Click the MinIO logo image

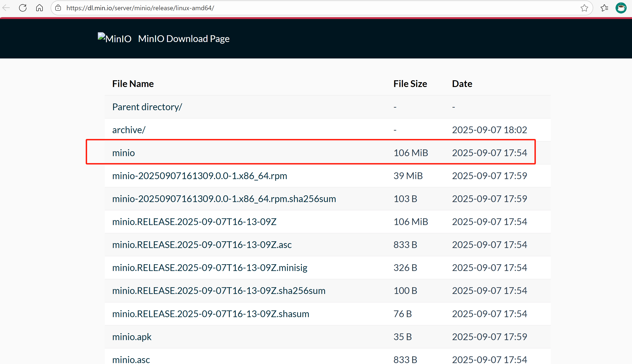pos(114,39)
